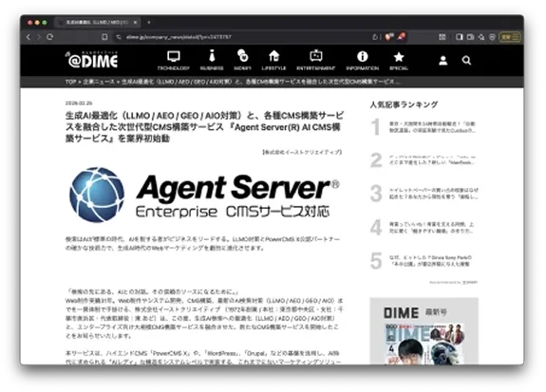Open the Brave Rewards triangle icon

(402, 37)
